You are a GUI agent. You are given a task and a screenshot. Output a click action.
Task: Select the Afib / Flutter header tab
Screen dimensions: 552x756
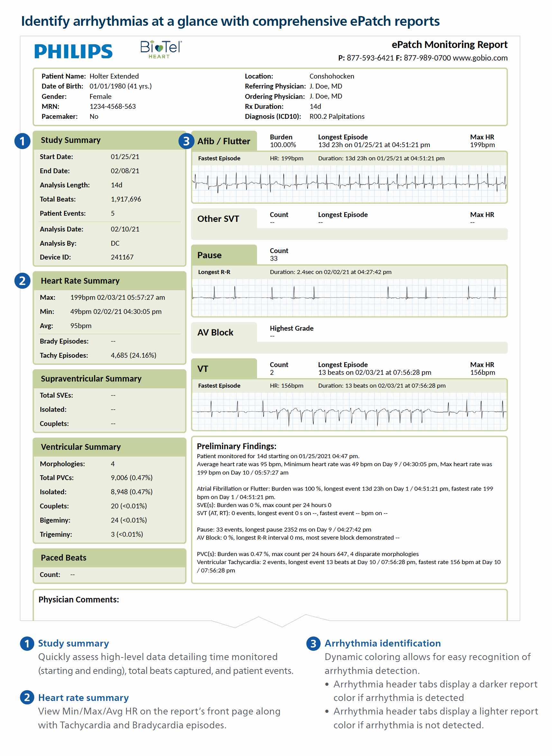(224, 141)
